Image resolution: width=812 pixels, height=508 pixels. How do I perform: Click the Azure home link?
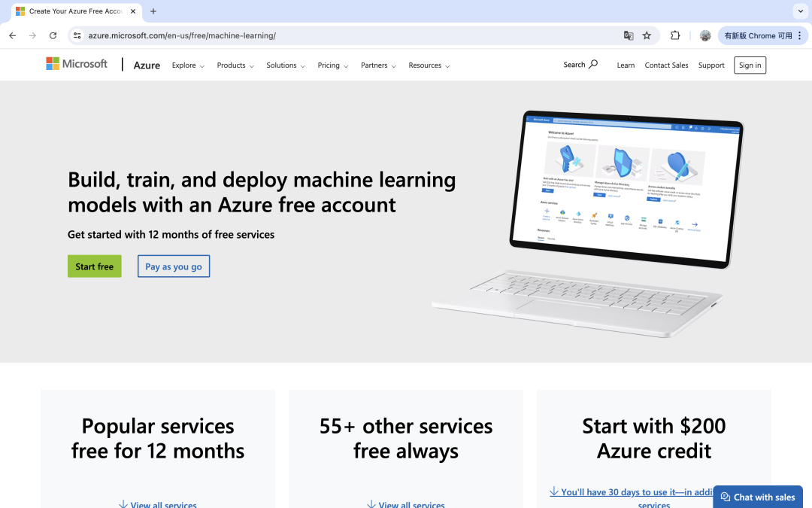pos(147,65)
